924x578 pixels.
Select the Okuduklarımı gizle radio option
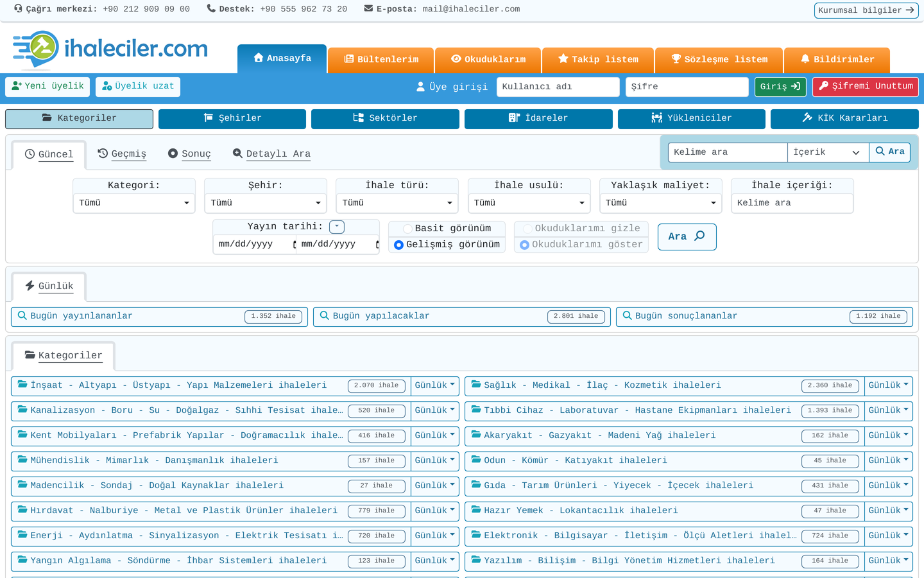coord(527,229)
